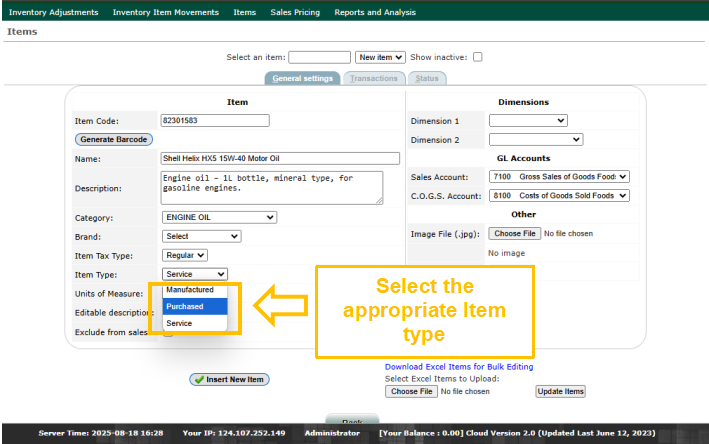Click the Select an item search field
The width and height of the screenshot is (709, 444).
(x=319, y=57)
